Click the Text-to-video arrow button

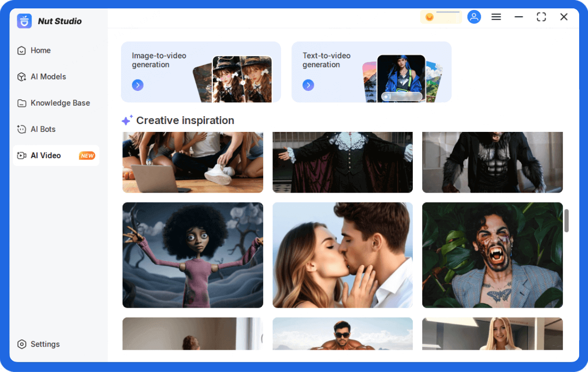pos(308,85)
